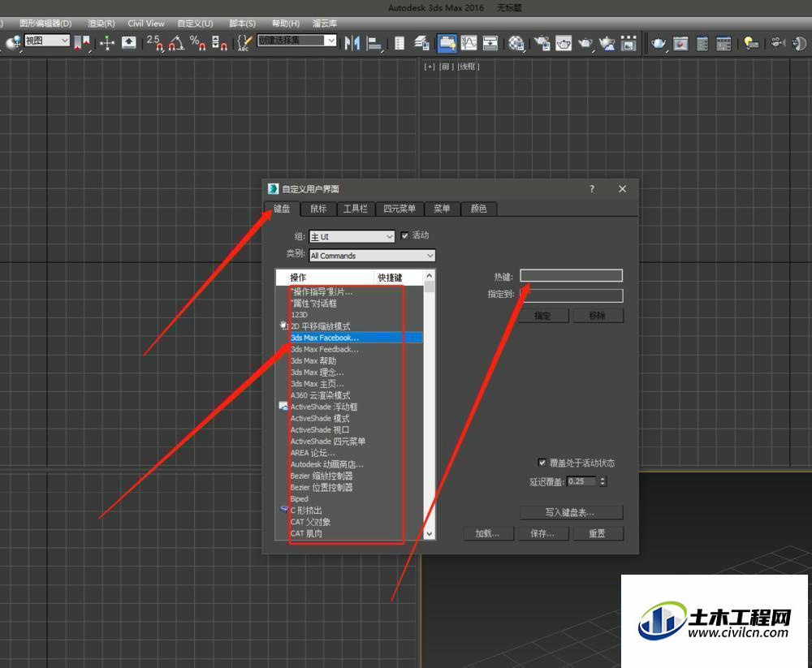Open the 视图 reference coordinate dropdown
Image resolution: width=812 pixels, height=668 pixels.
click(46, 41)
